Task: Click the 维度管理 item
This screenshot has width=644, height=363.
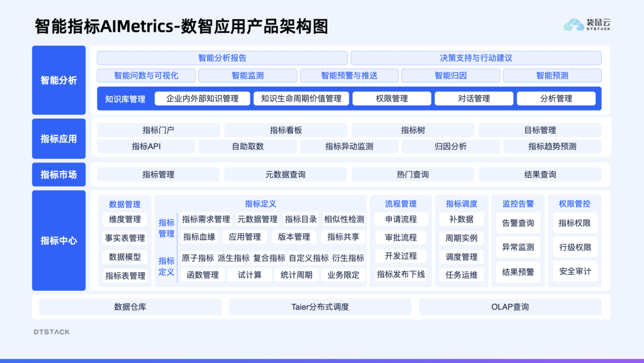Action: 125,219
